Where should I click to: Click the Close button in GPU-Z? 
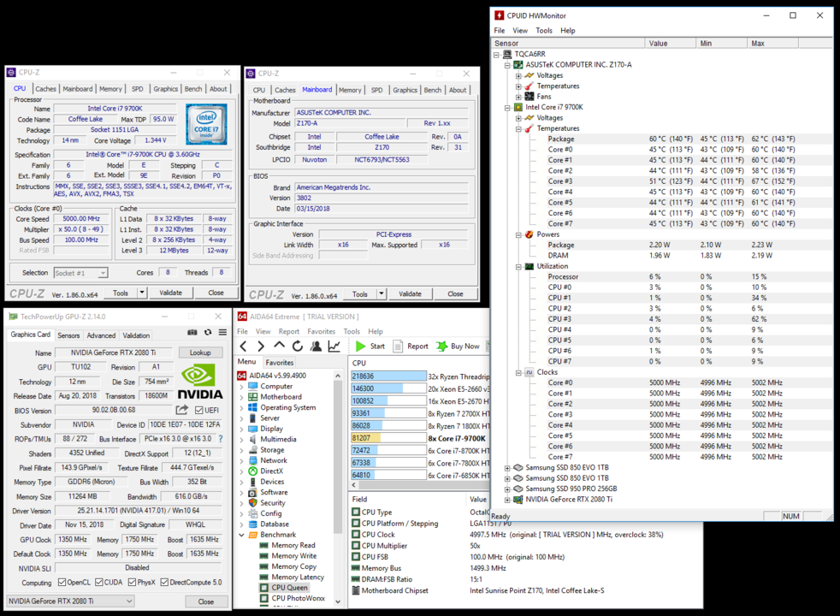click(206, 601)
